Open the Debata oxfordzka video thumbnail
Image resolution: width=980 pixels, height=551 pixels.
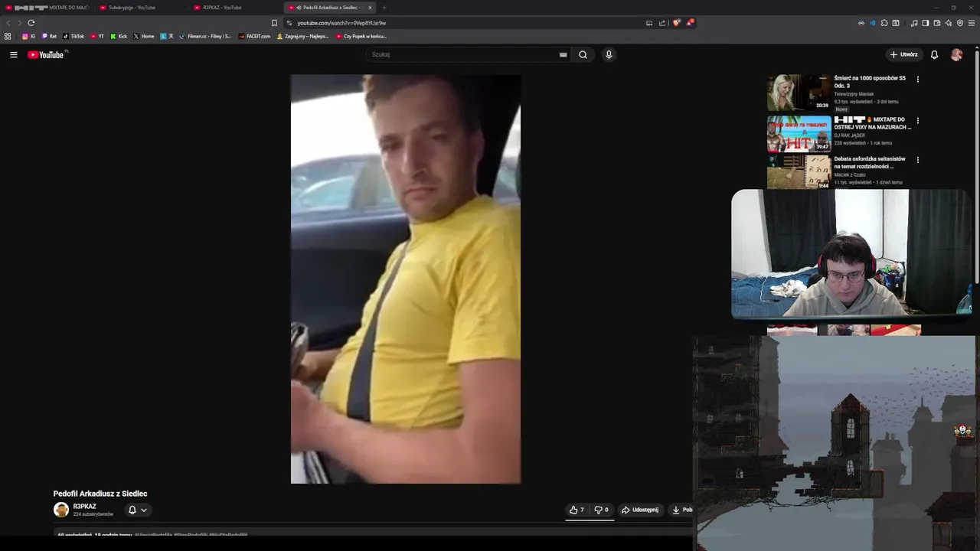[x=799, y=172]
